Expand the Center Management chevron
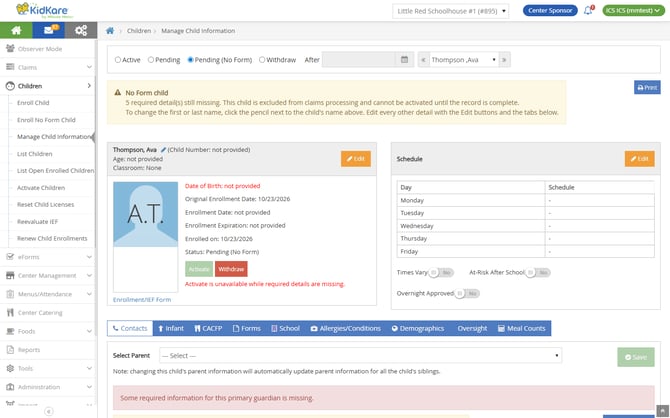Screen dimensions: 670x418 pyautogui.click(x=89, y=275)
